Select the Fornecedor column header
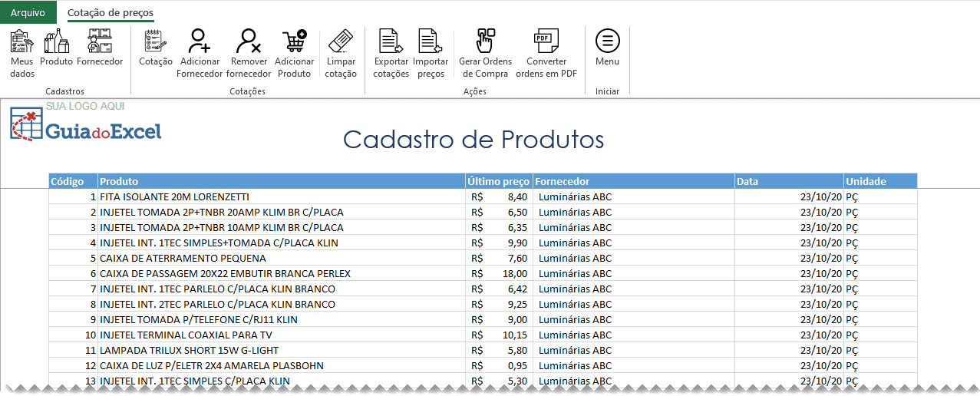This screenshot has height=396, width=980. (634, 181)
